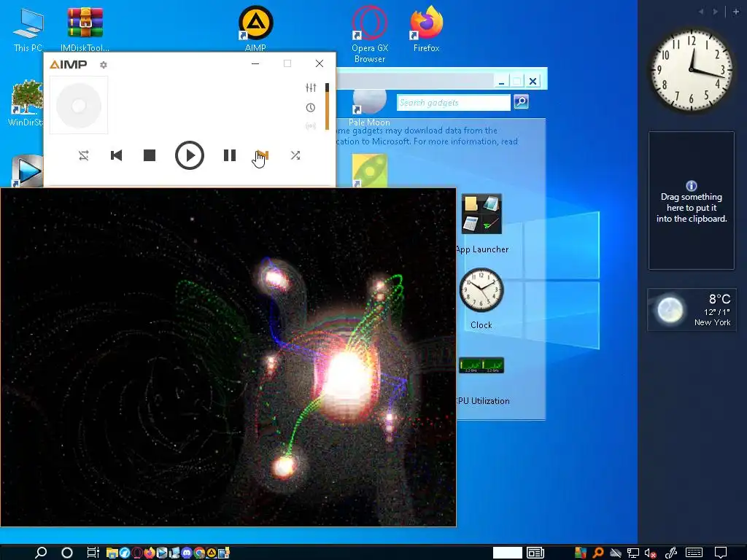This screenshot has height=560, width=747.
Task: Click the AIMP logo in title bar
Action: (68, 64)
